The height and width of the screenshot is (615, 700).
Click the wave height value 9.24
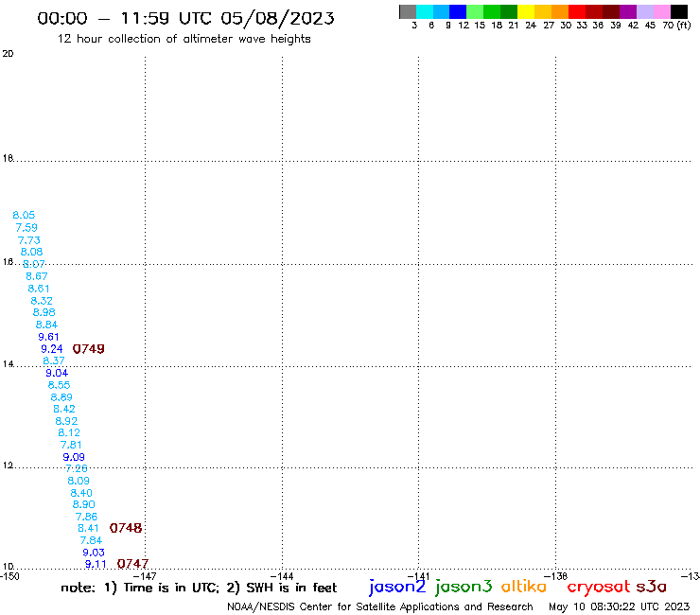pyautogui.click(x=52, y=349)
